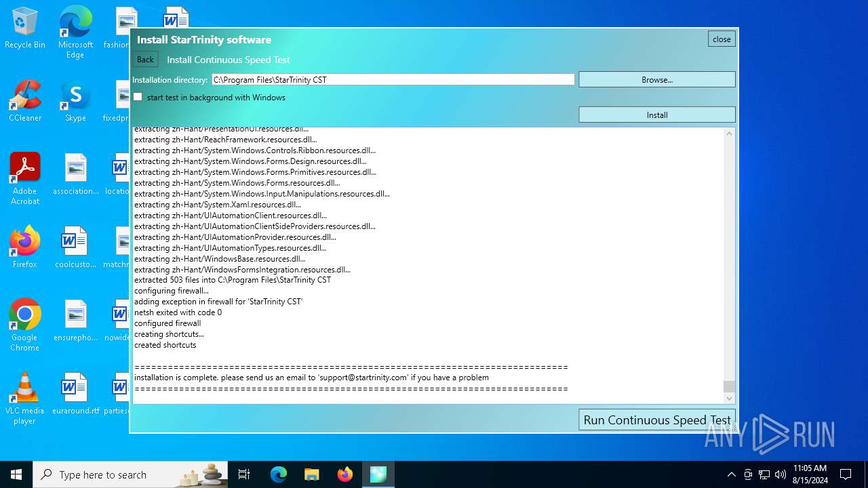Open the notification center

[x=846, y=474]
